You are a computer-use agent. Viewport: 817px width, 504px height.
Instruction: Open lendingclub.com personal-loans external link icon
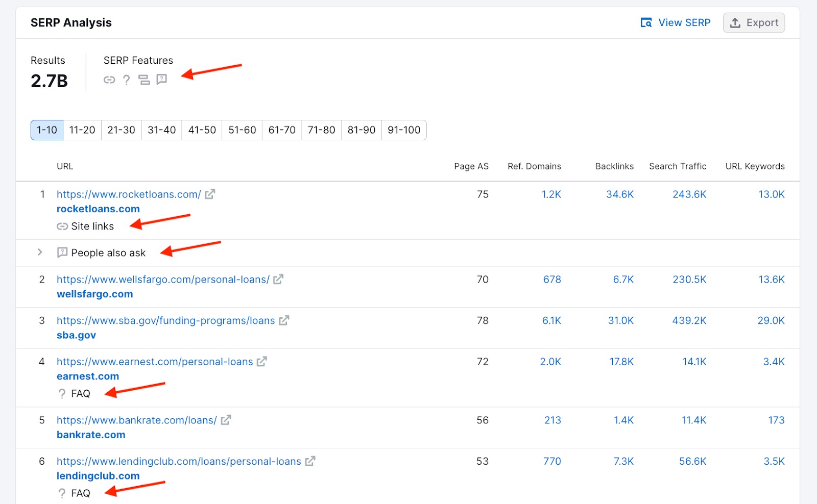click(x=310, y=461)
